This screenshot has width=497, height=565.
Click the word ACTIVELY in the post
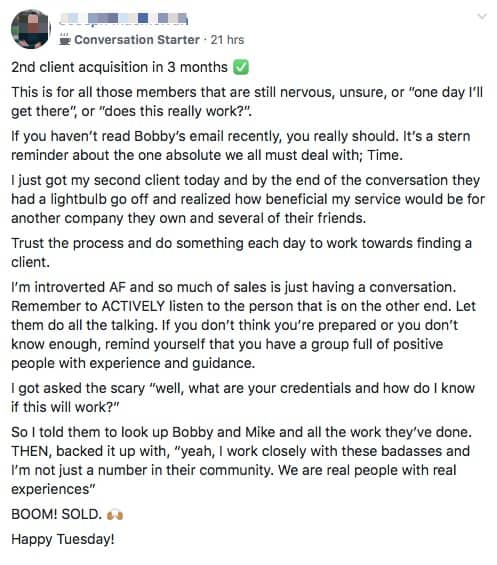(133, 306)
